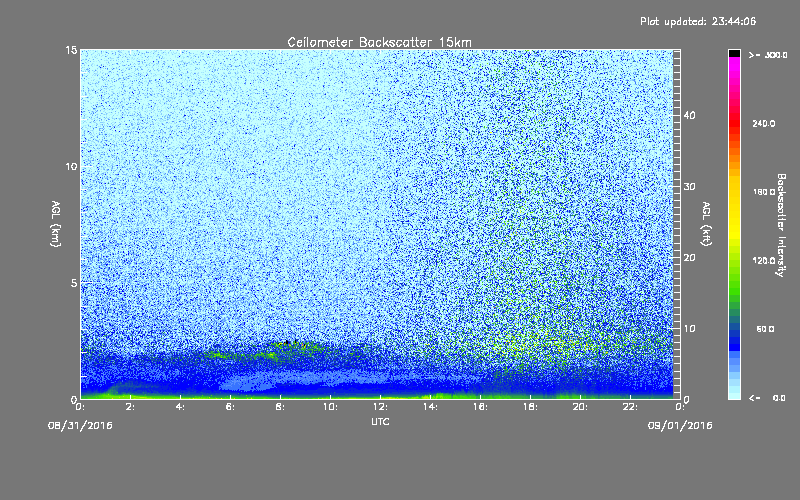Click the "30" tick on the kft axis
The image size is (800, 500).
click(689, 187)
